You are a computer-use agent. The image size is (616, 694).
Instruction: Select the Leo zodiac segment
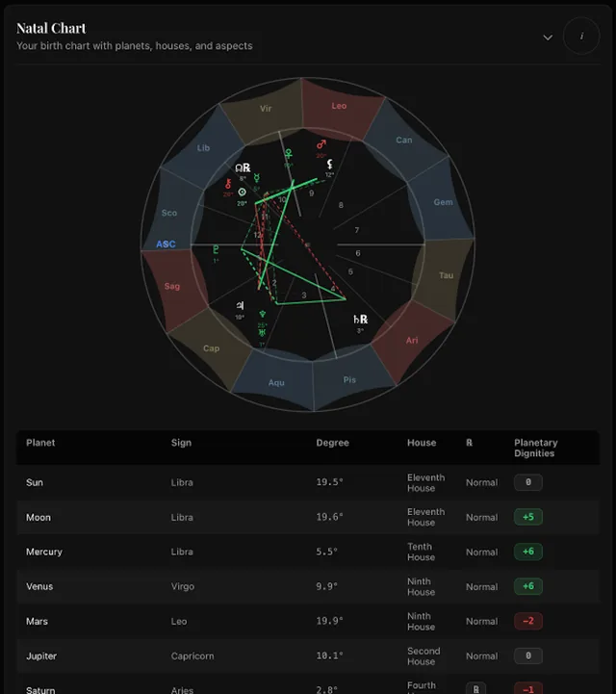(x=339, y=106)
